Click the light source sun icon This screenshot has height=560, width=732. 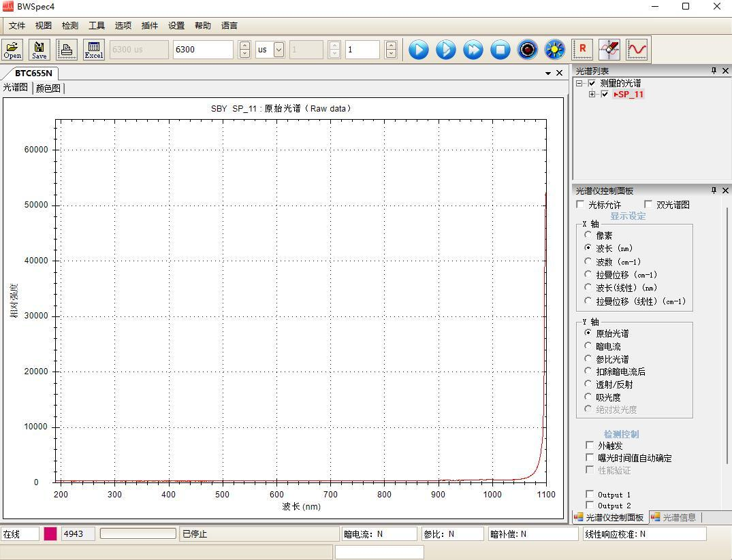(555, 50)
